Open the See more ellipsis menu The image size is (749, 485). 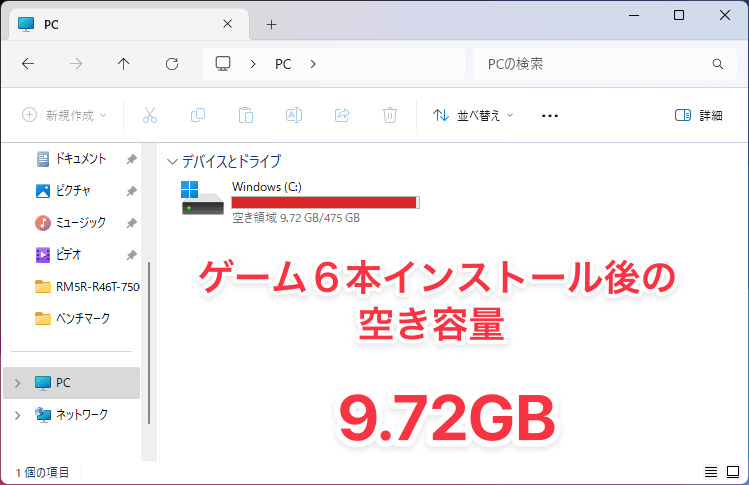[550, 116]
